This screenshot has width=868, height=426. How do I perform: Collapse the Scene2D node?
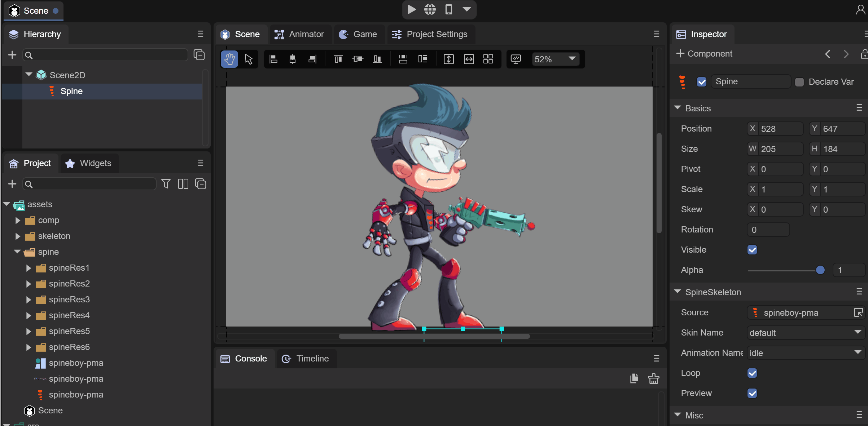coord(29,75)
